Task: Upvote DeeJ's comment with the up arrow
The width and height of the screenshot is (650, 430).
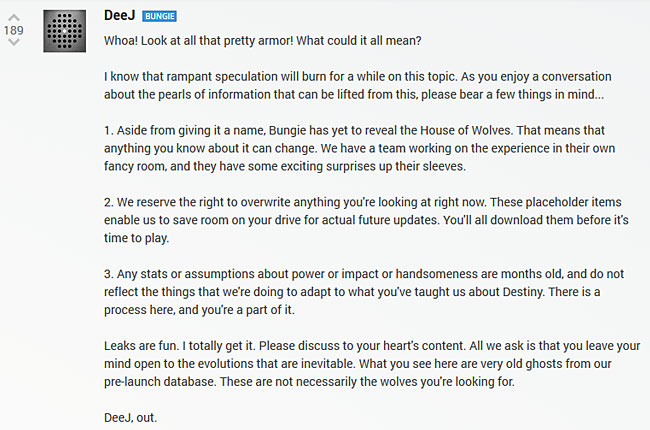Action: [x=14, y=17]
